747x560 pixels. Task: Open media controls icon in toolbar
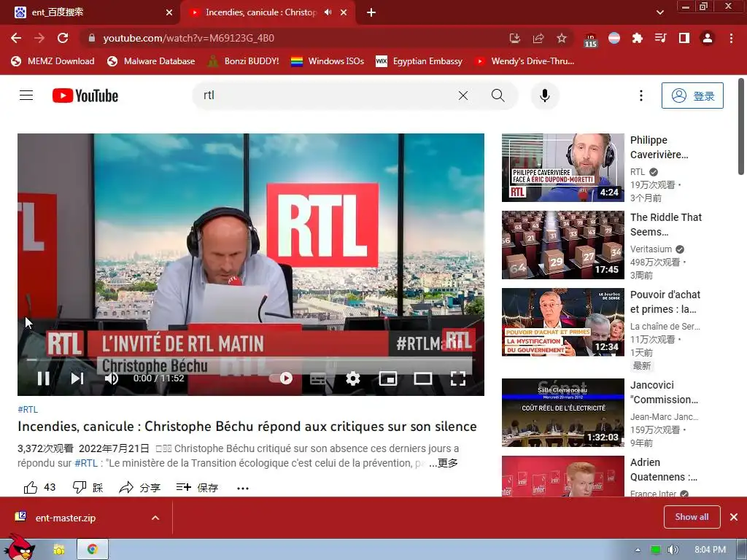point(660,38)
